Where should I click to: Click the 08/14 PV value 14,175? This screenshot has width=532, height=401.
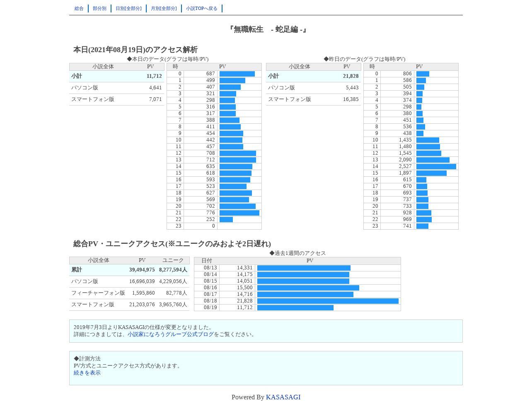click(x=245, y=274)
